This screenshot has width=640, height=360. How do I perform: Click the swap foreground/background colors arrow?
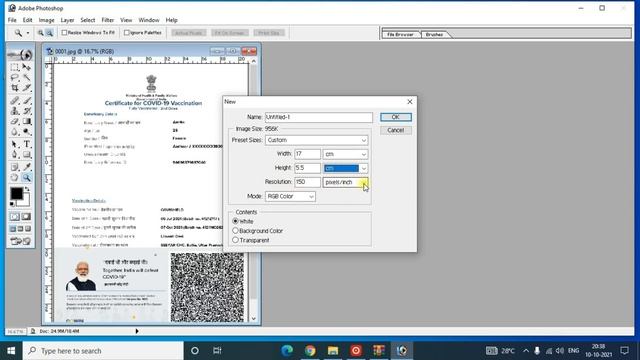tap(27, 189)
